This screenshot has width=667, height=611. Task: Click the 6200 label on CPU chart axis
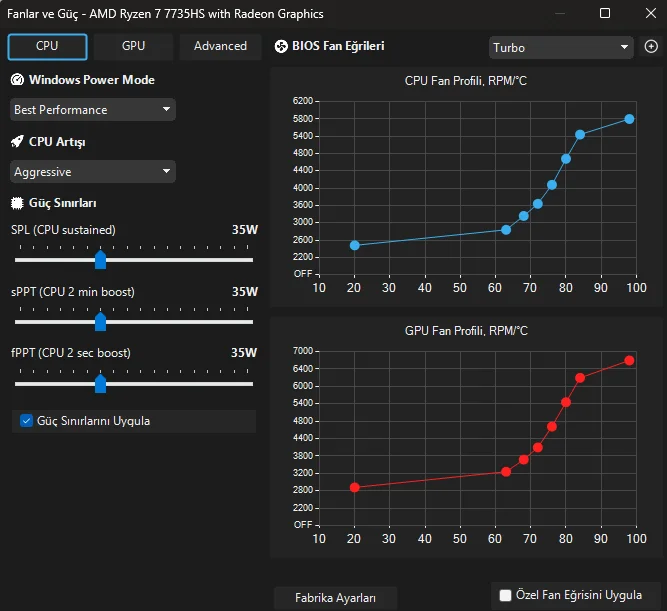(302, 101)
